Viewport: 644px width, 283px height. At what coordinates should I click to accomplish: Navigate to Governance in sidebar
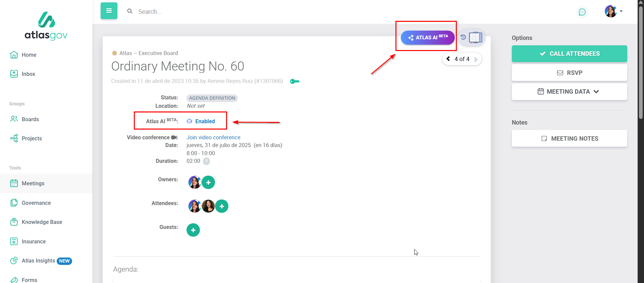pos(36,203)
